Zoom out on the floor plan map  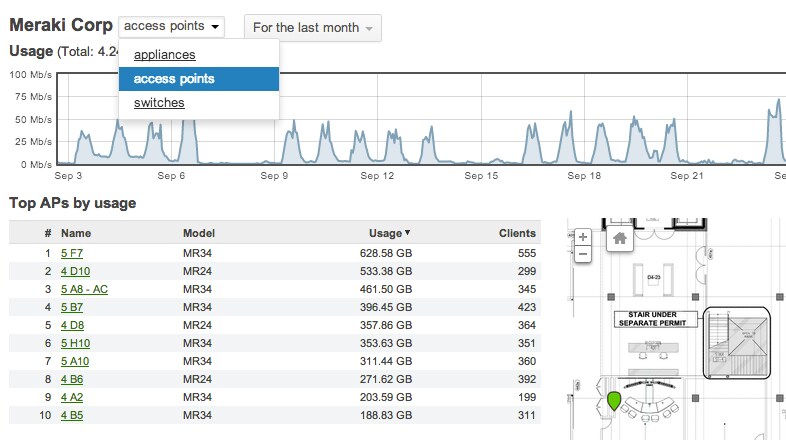(582, 254)
